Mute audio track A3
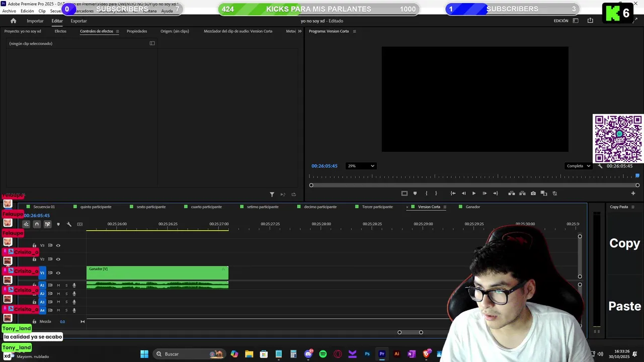 pyautogui.click(x=58, y=302)
